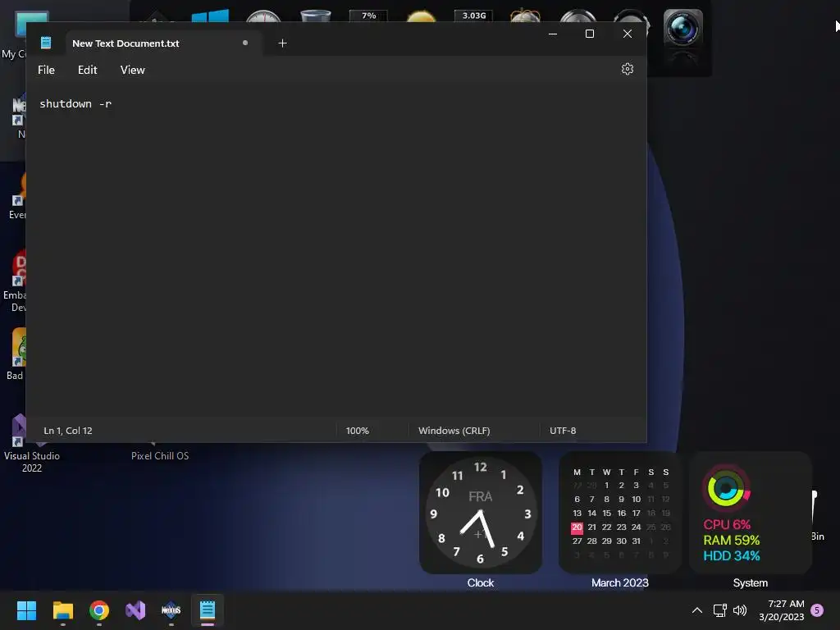The height and width of the screenshot is (630, 840).
Task: Open Notepad settings gear icon
Action: pyautogui.click(x=628, y=69)
